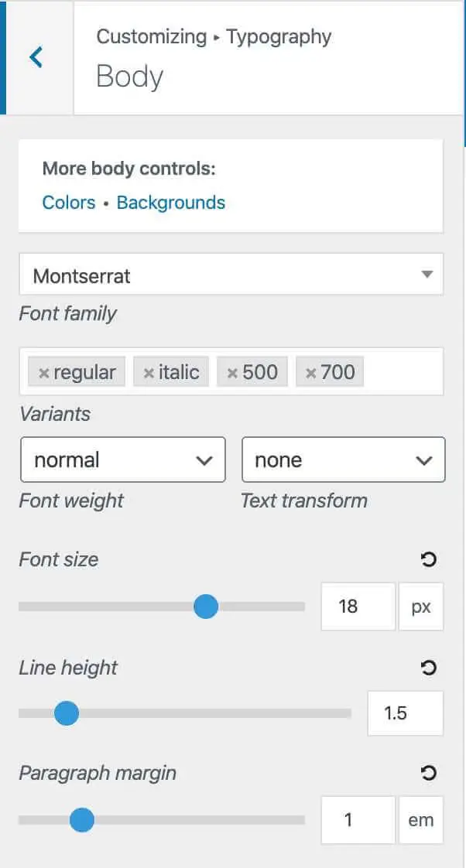This screenshot has height=868, width=466.
Task: Open the Colors body controls
Action: pyautogui.click(x=68, y=202)
